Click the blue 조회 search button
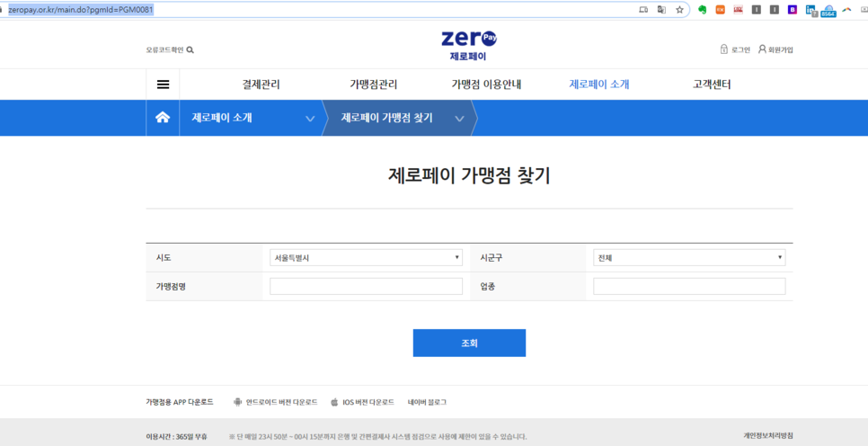Image resolution: width=868 pixels, height=446 pixels. pyautogui.click(x=469, y=343)
